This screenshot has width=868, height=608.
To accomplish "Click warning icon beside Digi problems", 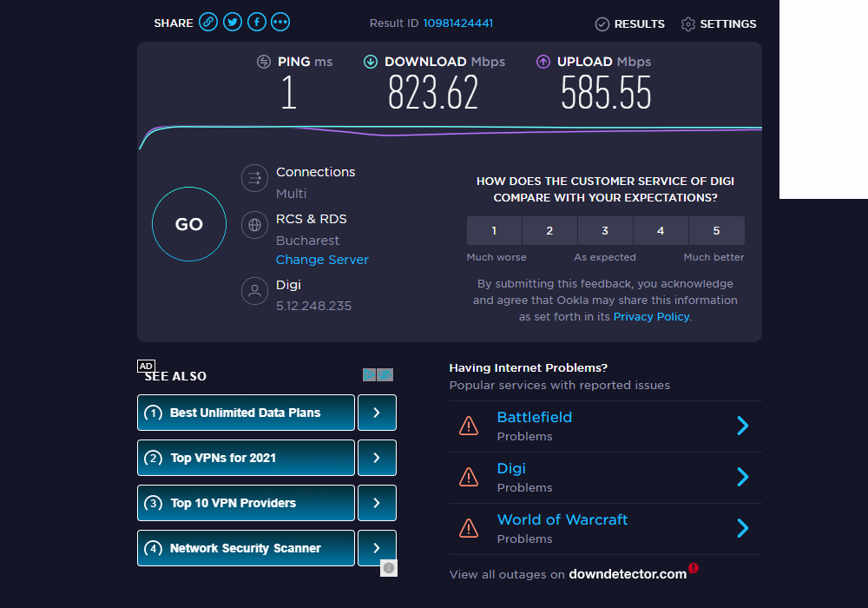I will coord(469,477).
